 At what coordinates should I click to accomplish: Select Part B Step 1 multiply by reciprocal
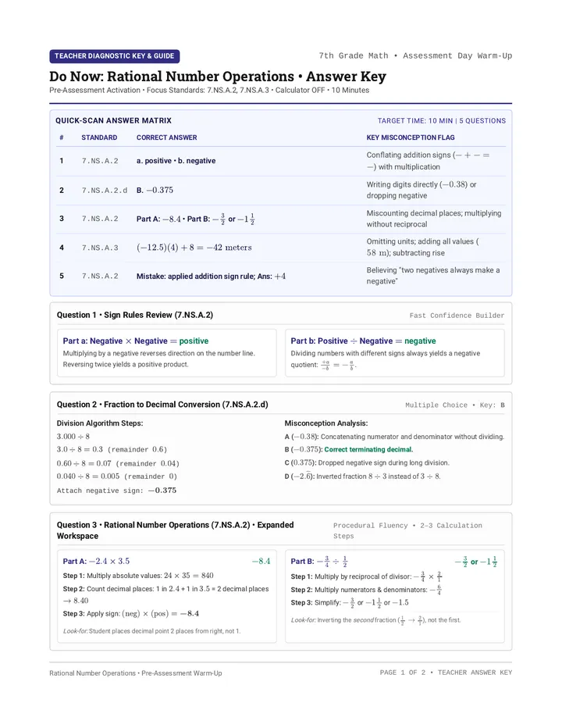click(367, 576)
